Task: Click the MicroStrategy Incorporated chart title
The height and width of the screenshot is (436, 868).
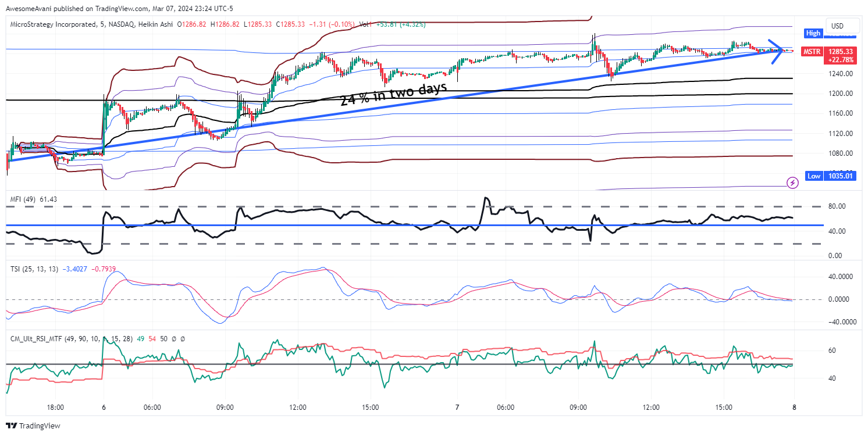Action: click(x=54, y=24)
